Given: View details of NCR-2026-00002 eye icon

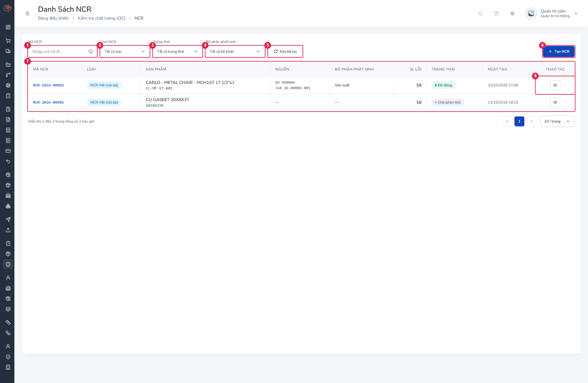Looking at the screenshot, I should [555, 85].
